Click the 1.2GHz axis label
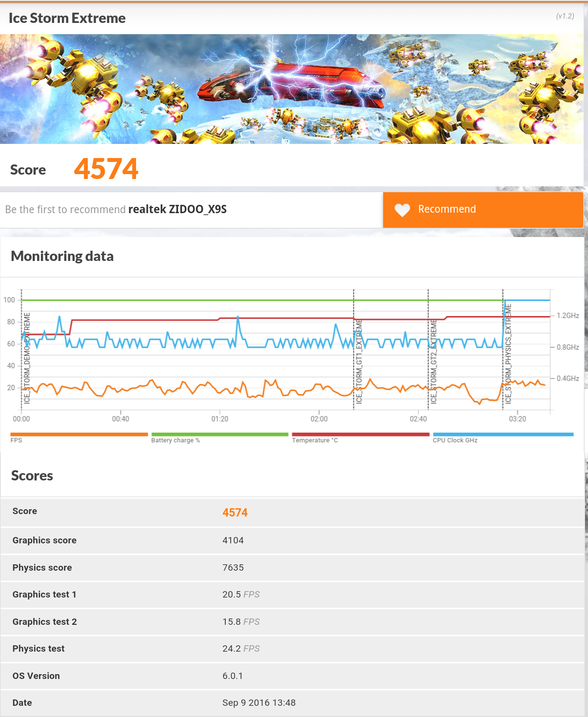 (x=568, y=316)
